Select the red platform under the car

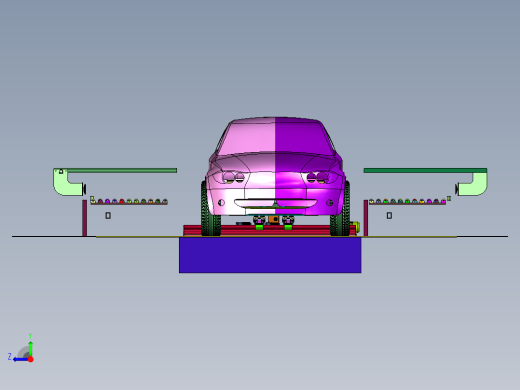270,230
